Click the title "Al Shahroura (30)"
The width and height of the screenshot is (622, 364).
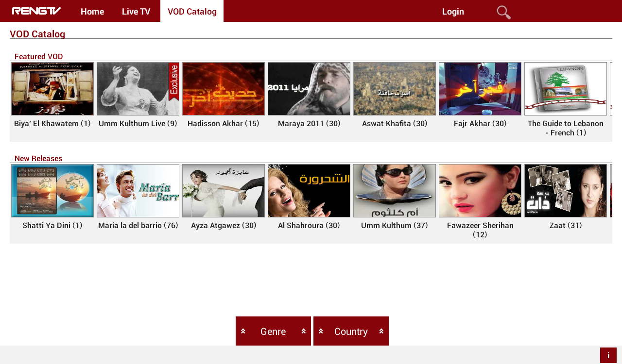309,226
